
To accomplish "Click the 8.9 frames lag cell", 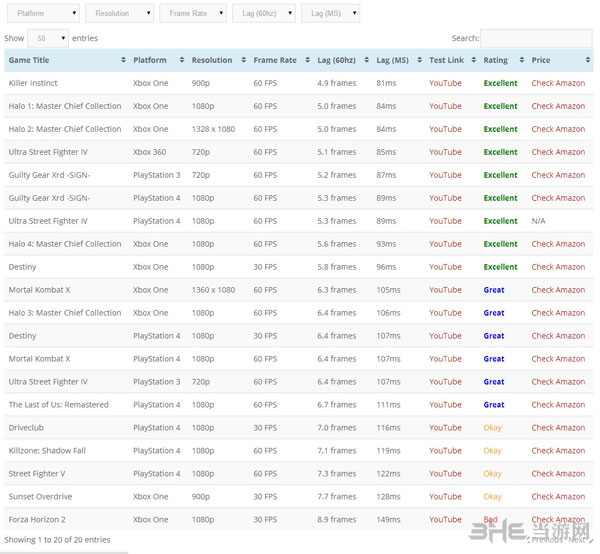I will tap(336, 519).
